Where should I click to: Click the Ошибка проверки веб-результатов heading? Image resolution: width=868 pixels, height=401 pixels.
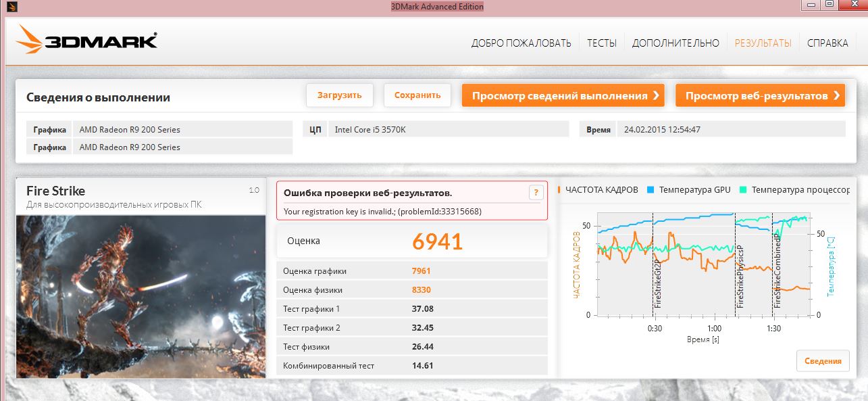click(368, 193)
